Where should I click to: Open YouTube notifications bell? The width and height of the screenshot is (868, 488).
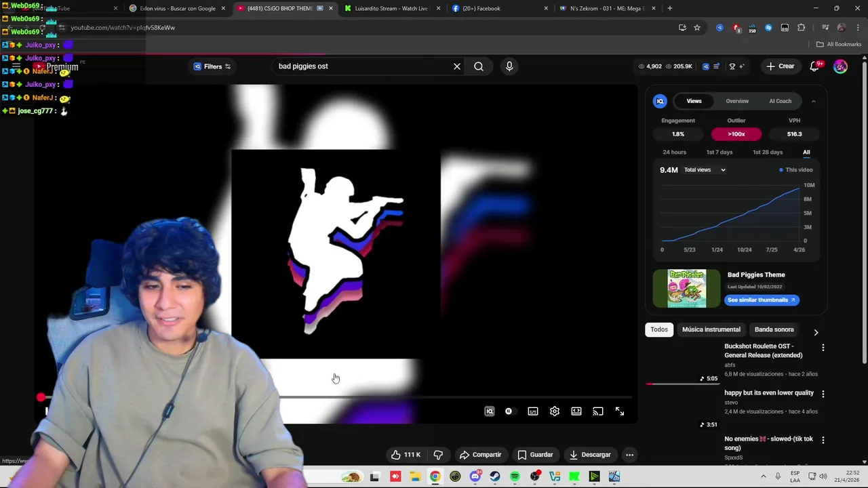pos(814,66)
